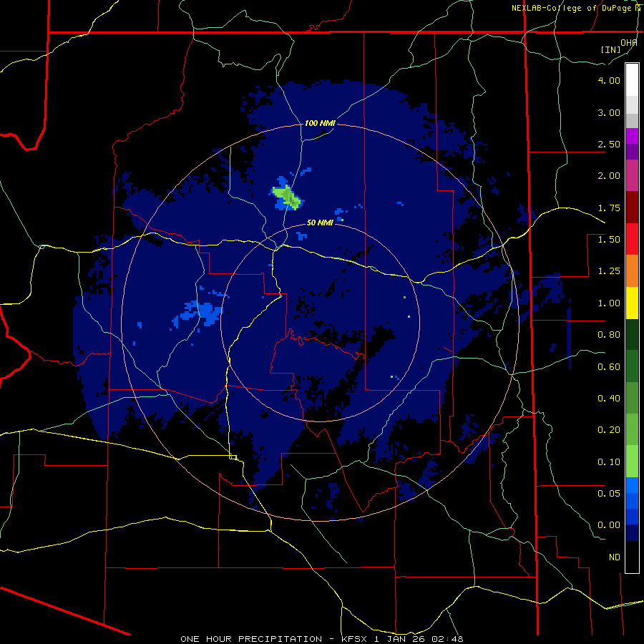This screenshot has width=644, height=644.
Task: Click the dark red 1.75 legend swatch
Action: [x=632, y=208]
